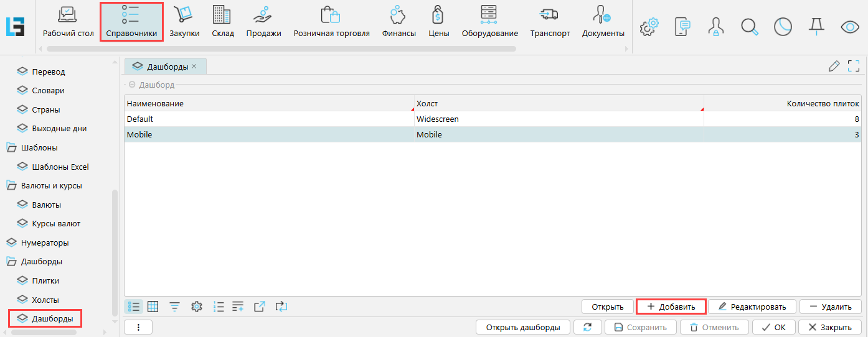Viewport: 868px width, 337px height.
Task: Switch to grid view mode toggle
Action: (x=153, y=307)
